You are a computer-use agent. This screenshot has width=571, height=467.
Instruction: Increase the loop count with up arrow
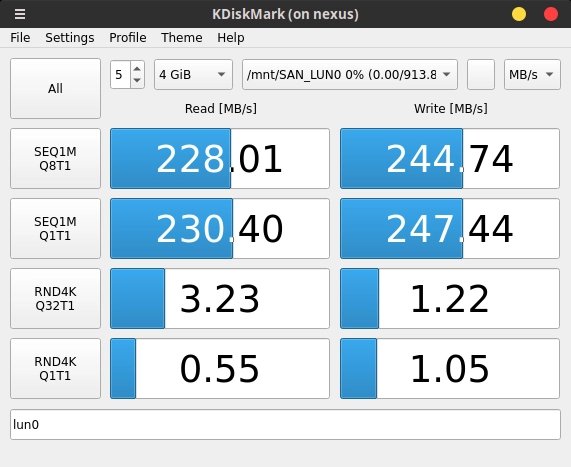(x=137, y=69)
